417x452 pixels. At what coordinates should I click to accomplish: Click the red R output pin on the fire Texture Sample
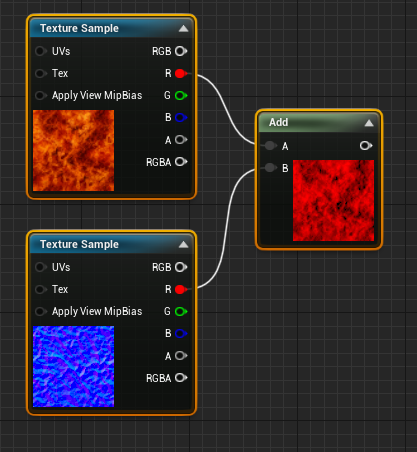181,73
